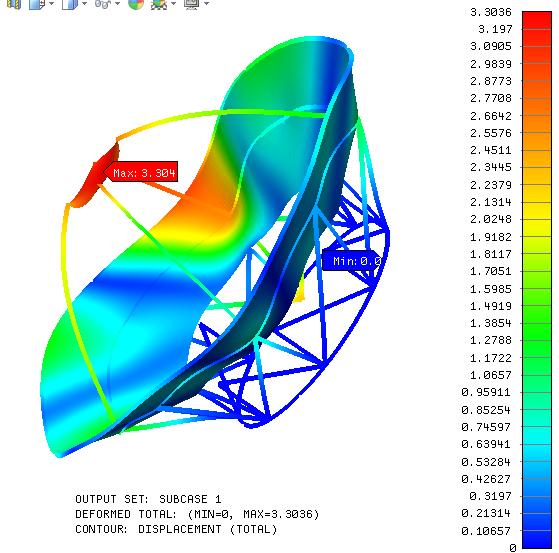Open dropdown arrow beside the monitor icon
Viewport: 559px width, 553px height.
206,4
